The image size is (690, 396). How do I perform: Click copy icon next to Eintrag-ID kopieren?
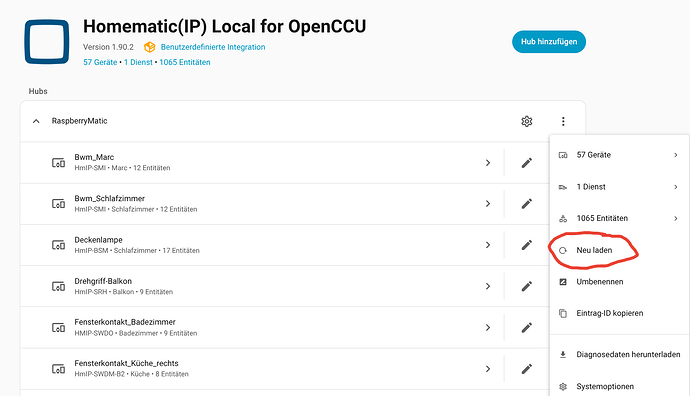[563, 313]
